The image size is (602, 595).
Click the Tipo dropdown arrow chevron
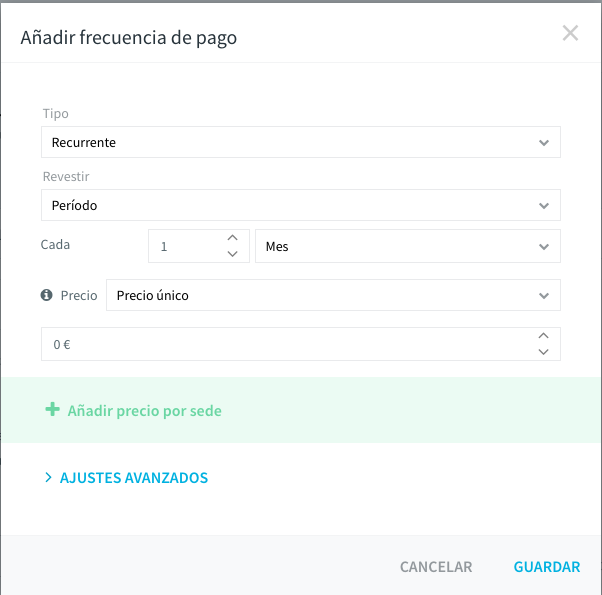[544, 143]
